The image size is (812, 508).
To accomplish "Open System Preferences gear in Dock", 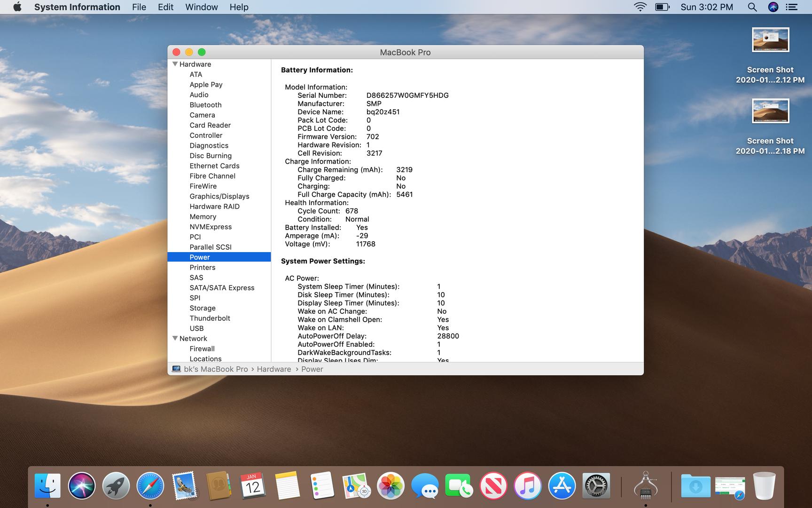I will pos(596,486).
